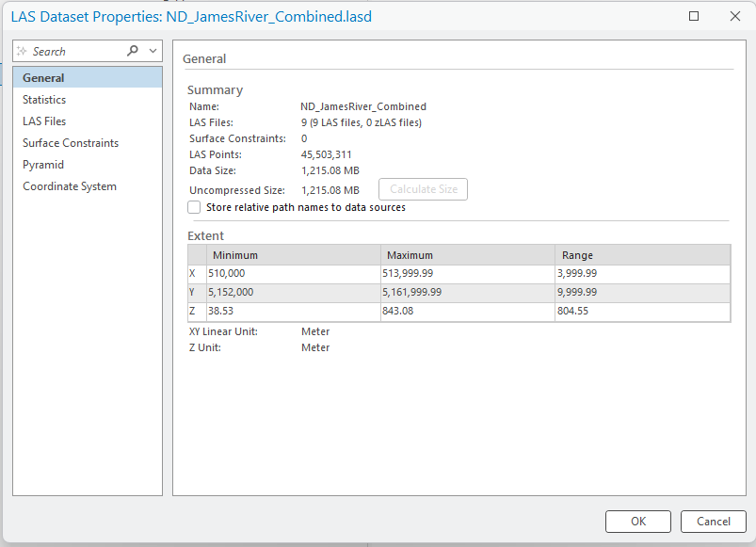
Task: Open the search options chevron dropdown
Action: click(x=152, y=50)
